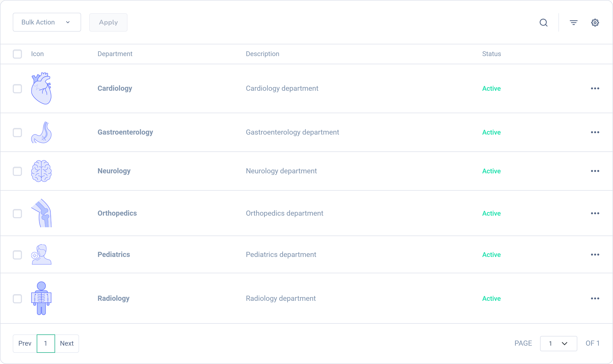The width and height of the screenshot is (613, 364).
Task: Open the Pediatrics department name
Action: pyautogui.click(x=114, y=255)
